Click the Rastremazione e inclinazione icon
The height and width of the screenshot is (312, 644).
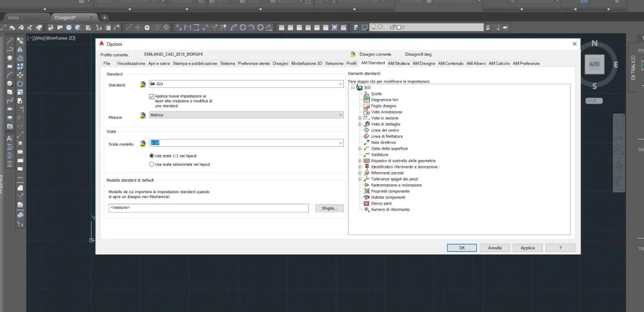pos(367,185)
